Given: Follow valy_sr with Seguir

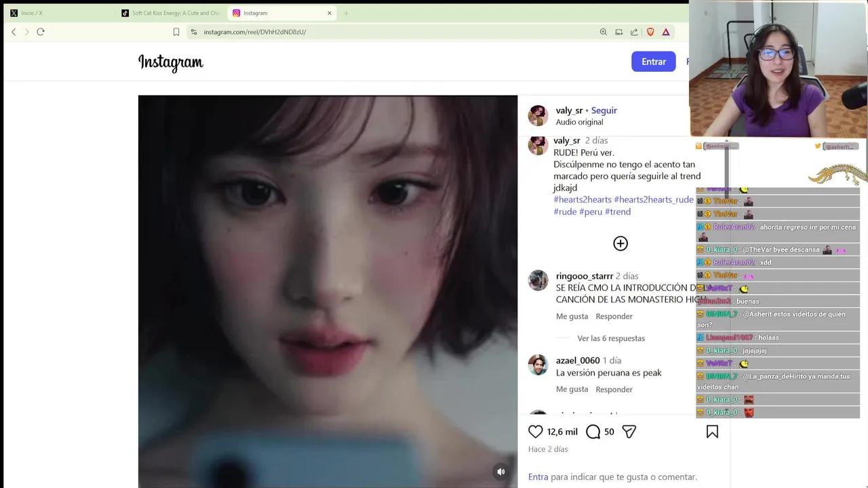Looking at the screenshot, I should [604, 110].
